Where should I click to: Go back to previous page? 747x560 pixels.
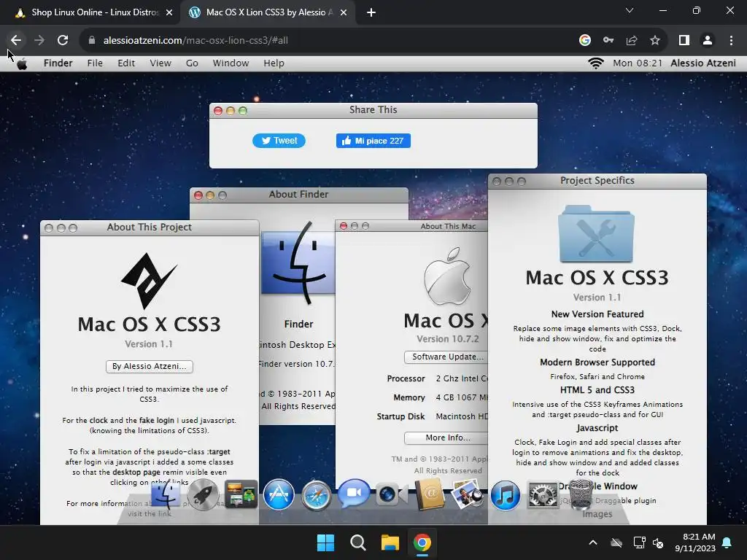[16, 41]
